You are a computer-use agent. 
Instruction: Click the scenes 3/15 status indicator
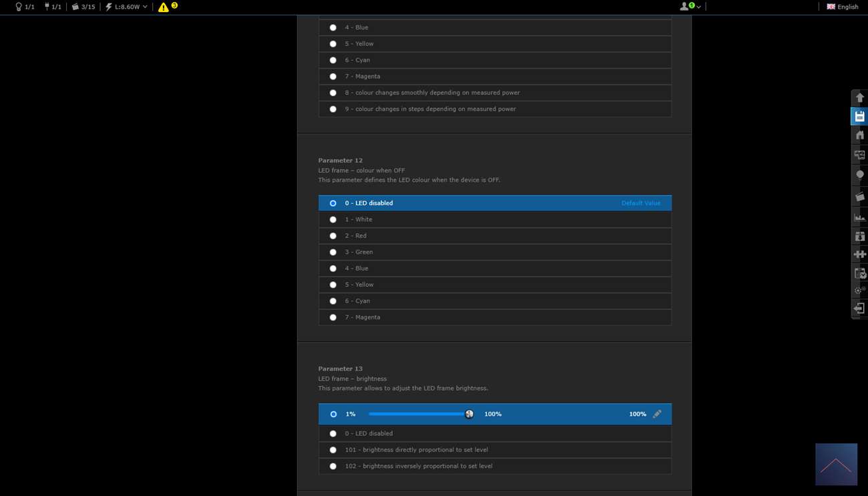tap(83, 7)
